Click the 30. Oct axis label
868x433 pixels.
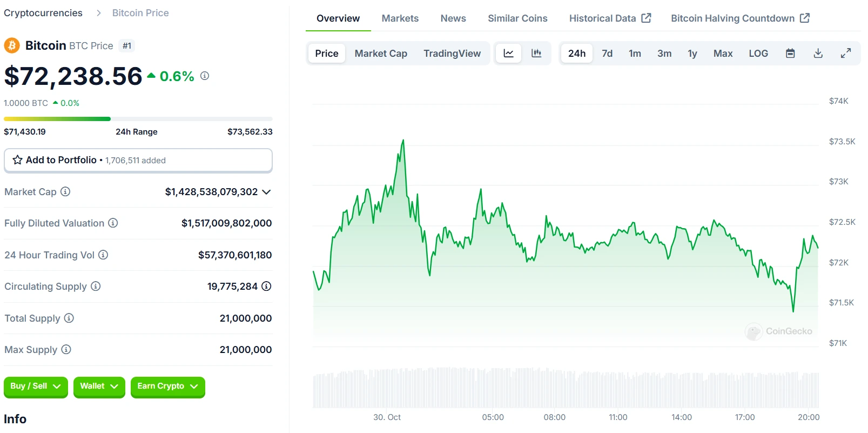point(387,417)
